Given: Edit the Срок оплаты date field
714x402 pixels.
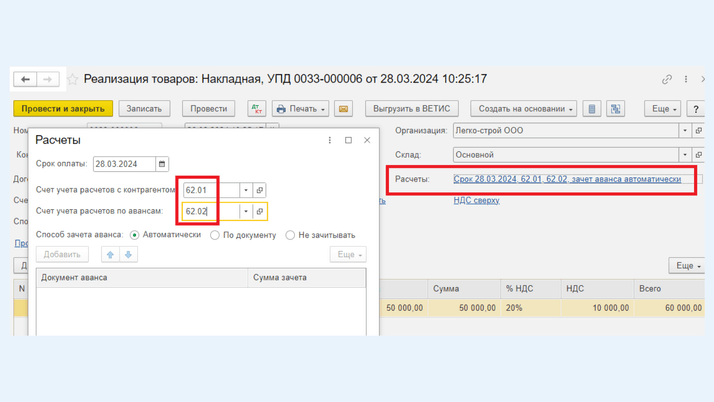Looking at the screenshot, I should point(124,164).
